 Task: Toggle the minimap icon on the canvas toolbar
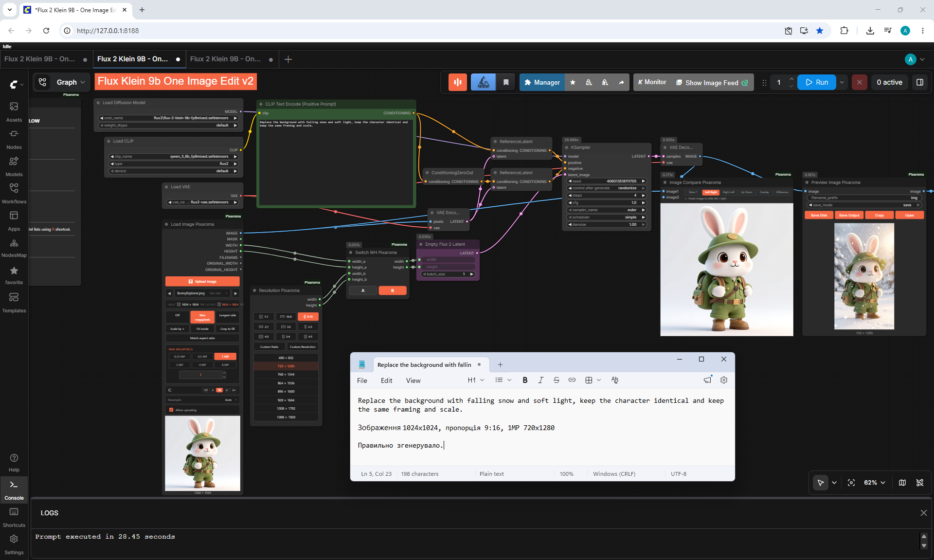pos(902,483)
